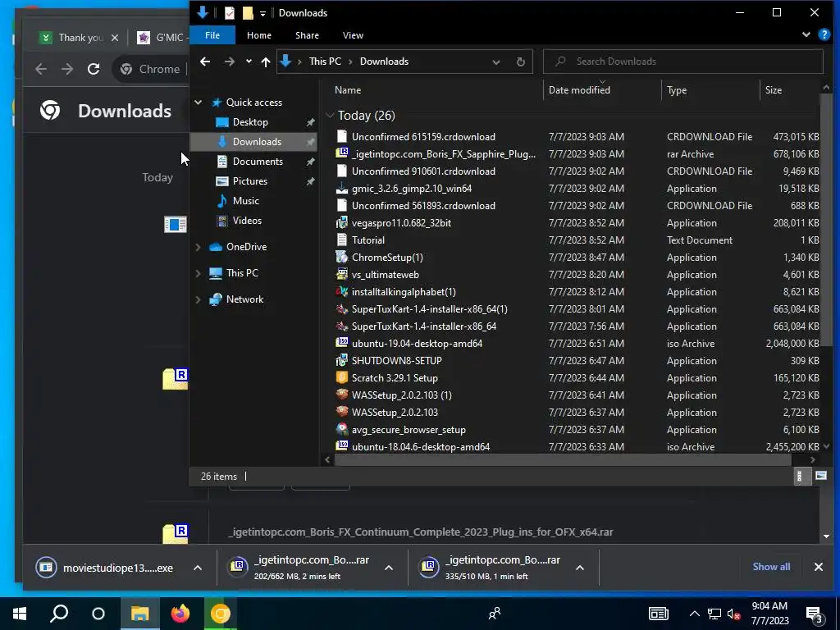Click the gmic_3.2.6_gimp2.10_win64 file icon
The image size is (840, 630).
tap(342, 189)
